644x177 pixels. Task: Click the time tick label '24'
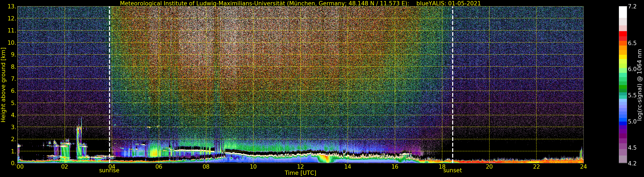(583, 166)
